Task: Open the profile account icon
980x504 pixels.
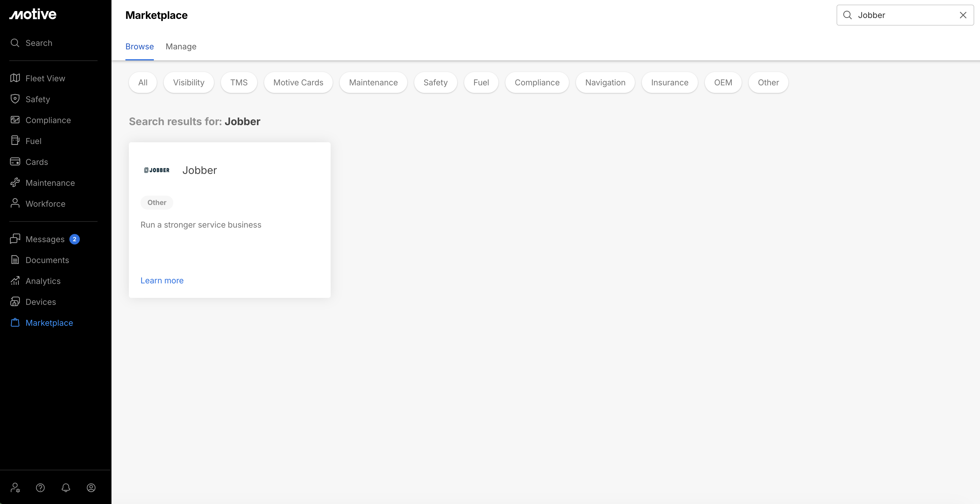Action: [91, 488]
